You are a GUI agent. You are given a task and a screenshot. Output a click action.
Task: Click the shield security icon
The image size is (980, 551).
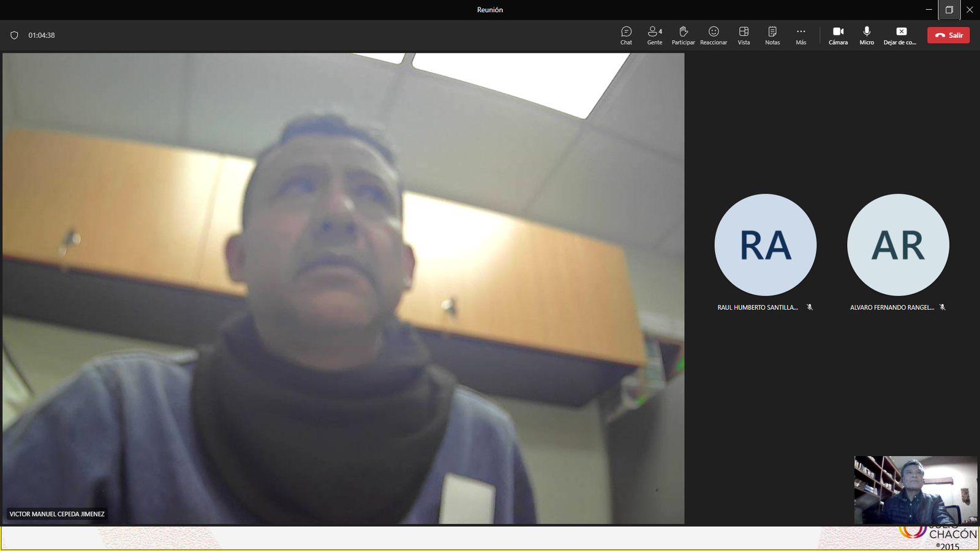[x=14, y=36]
